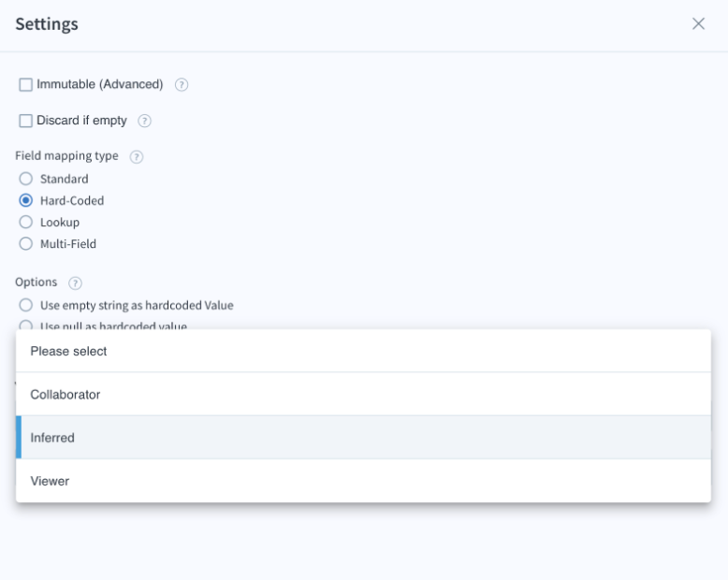Select the Standard mapping type radio
Screen dimensions: 728x580
[26, 179]
